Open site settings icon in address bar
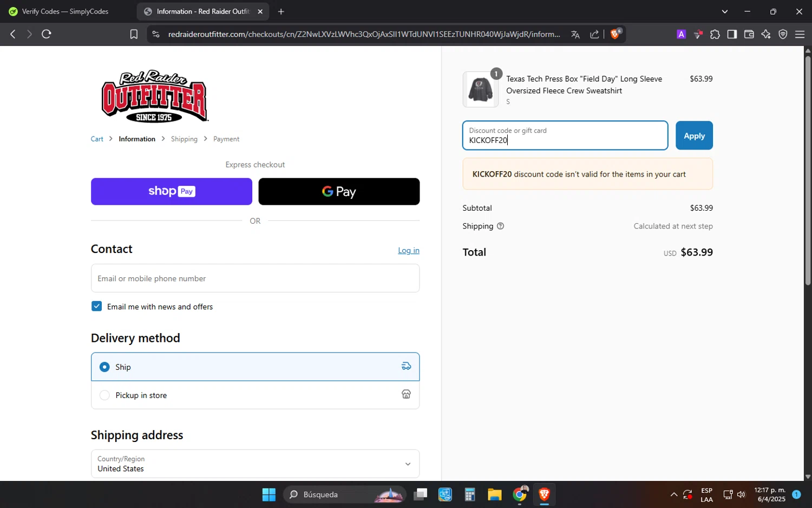 click(x=156, y=34)
